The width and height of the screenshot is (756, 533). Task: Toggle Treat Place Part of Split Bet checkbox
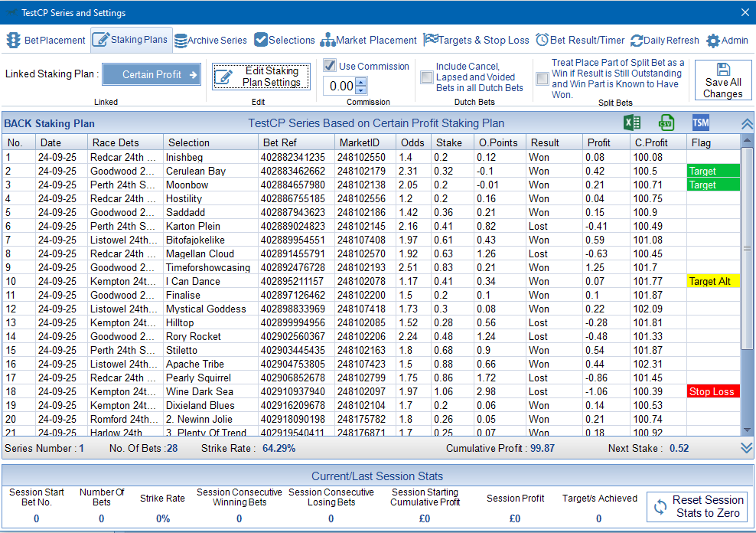point(542,78)
